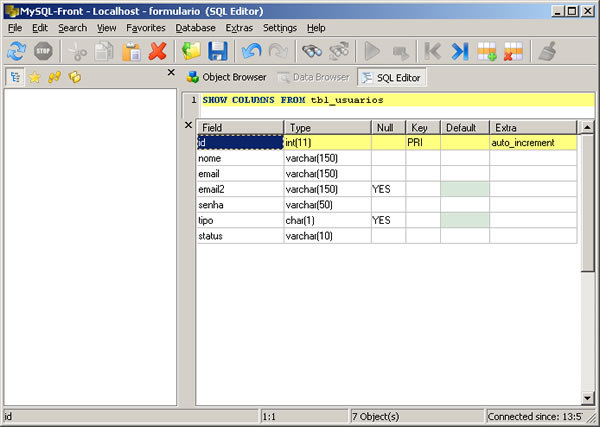Select the 'email' field cell

click(240, 174)
